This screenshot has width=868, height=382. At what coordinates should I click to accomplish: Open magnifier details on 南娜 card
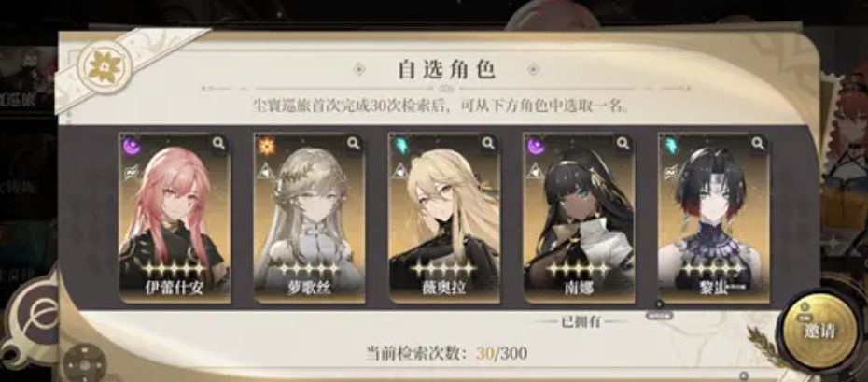click(x=623, y=144)
